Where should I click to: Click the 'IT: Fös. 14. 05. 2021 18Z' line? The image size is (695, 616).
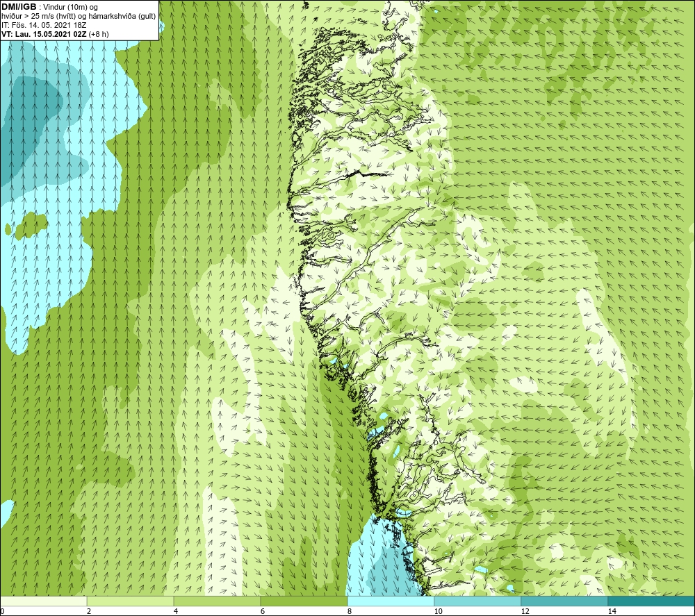pos(44,25)
